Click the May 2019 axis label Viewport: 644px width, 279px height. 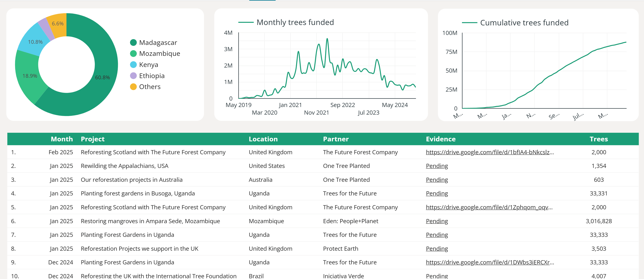click(x=239, y=105)
